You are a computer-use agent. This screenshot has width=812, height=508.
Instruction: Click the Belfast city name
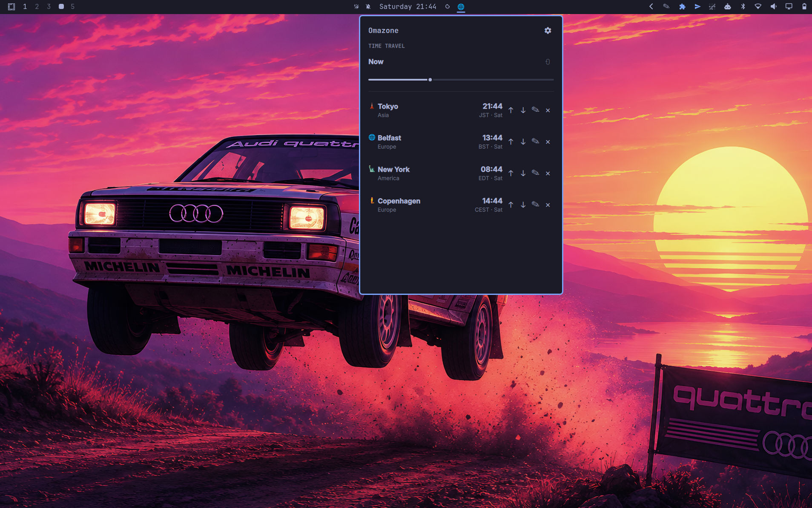pyautogui.click(x=389, y=138)
